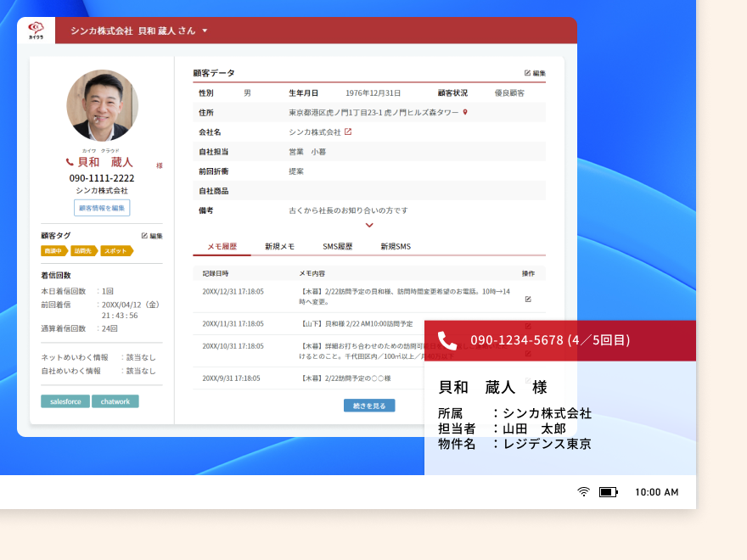Screen dimensions: 747x560
Task: Click the 20XX/11/31 17:18:05 memo date
Action: 233,324
